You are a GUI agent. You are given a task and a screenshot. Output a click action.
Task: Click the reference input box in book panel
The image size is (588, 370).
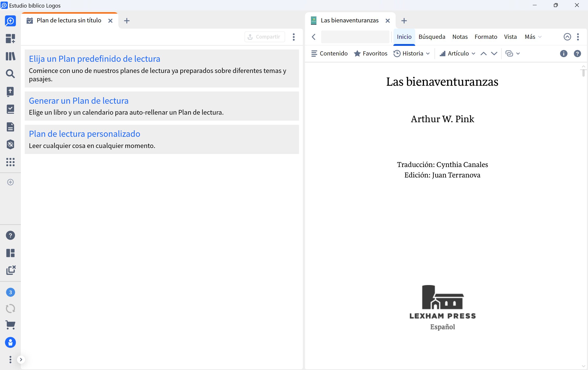[x=355, y=37]
